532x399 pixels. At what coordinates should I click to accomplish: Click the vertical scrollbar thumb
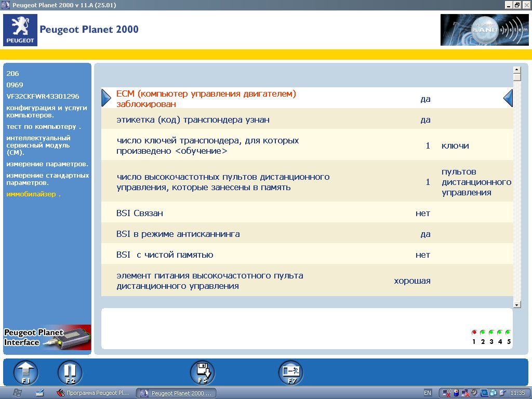tap(517, 77)
